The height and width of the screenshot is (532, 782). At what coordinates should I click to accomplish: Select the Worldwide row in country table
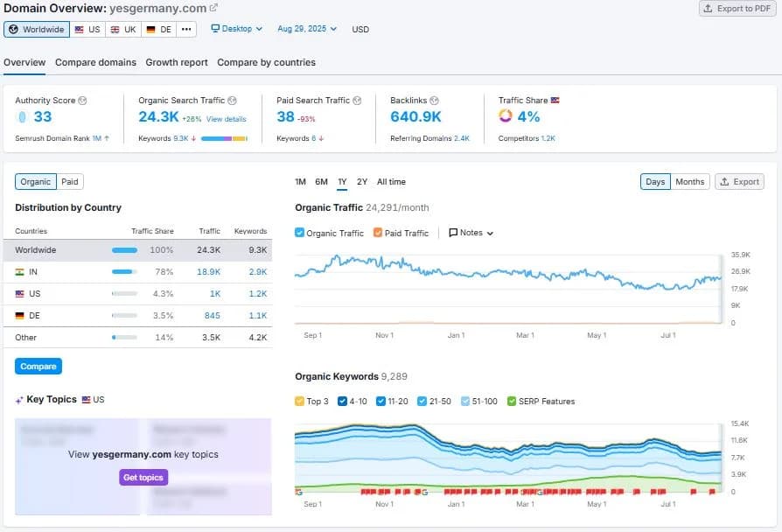pos(137,250)
